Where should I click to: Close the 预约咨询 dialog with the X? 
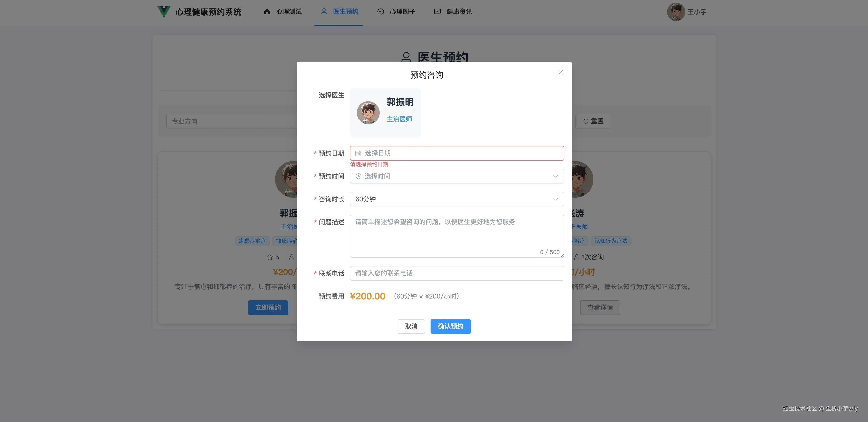tap(560, 72)
